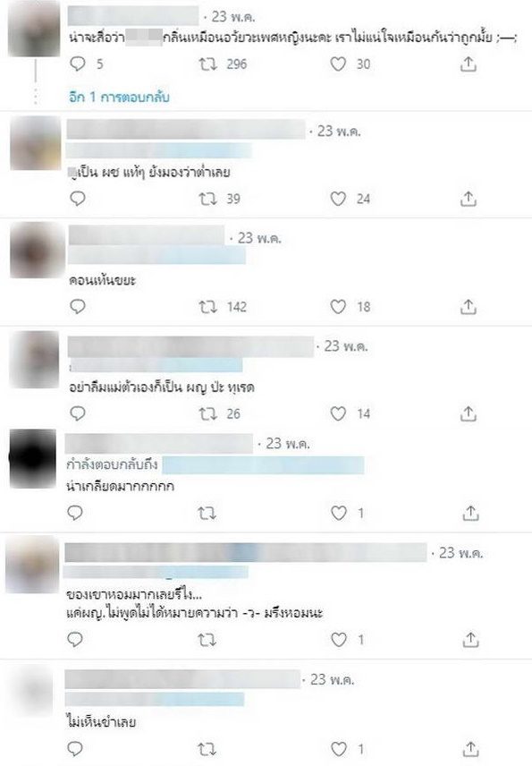Viewport: 532px width, 766px height.
Task: Open the black circular profile avatar
Action: pyautogui.click(x=32, y=458)
